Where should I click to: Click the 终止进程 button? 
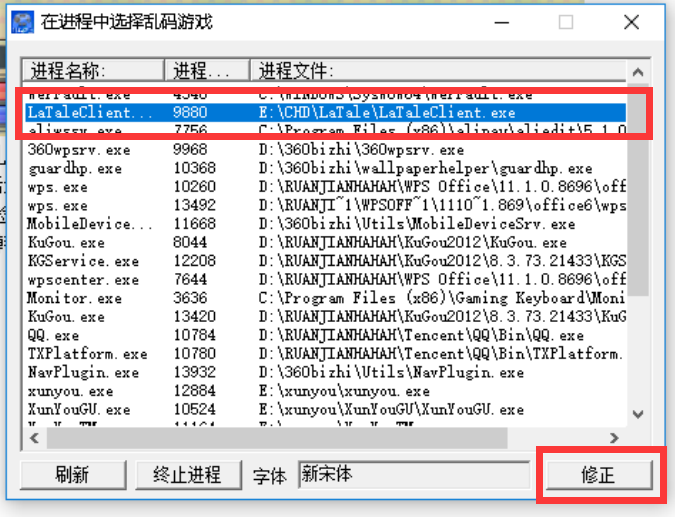(188, 475)
